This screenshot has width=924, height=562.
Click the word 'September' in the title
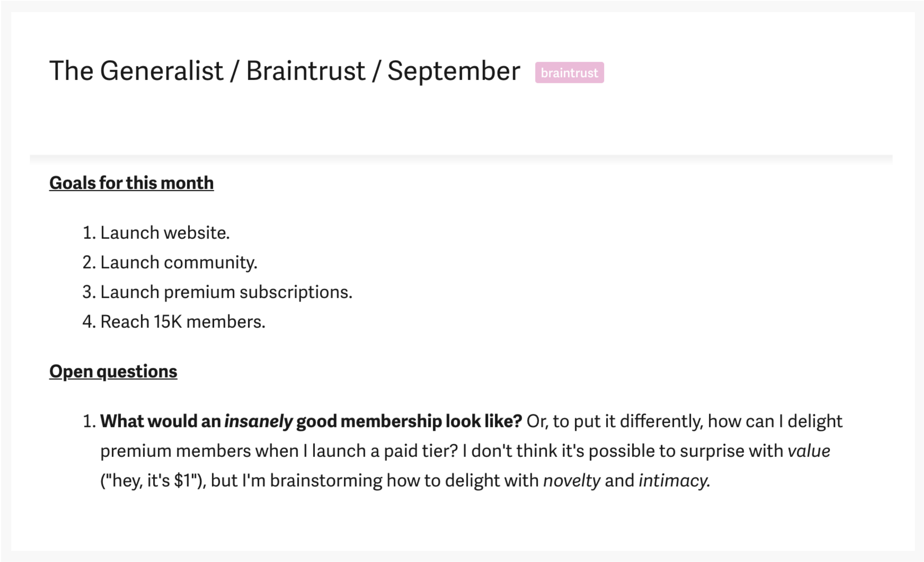(x=454, y=71)
